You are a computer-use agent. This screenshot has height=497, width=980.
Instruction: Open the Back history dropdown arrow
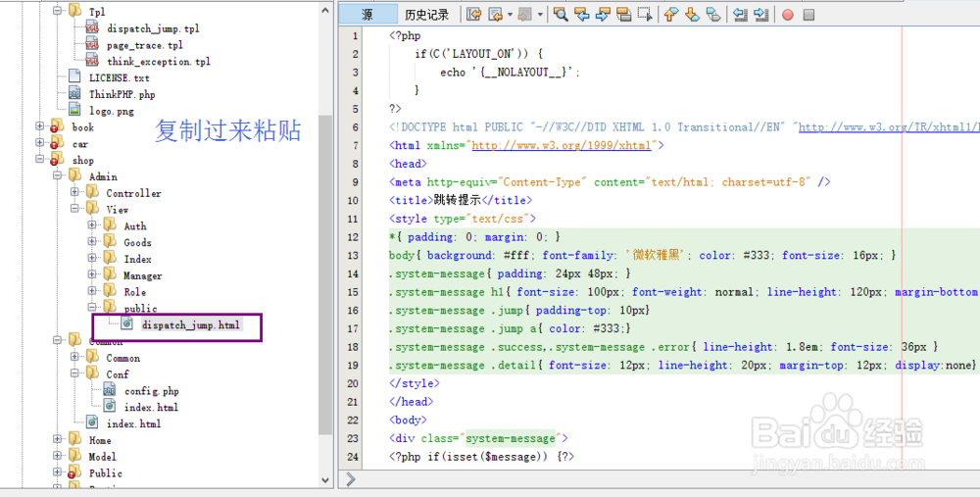(510, 15)
